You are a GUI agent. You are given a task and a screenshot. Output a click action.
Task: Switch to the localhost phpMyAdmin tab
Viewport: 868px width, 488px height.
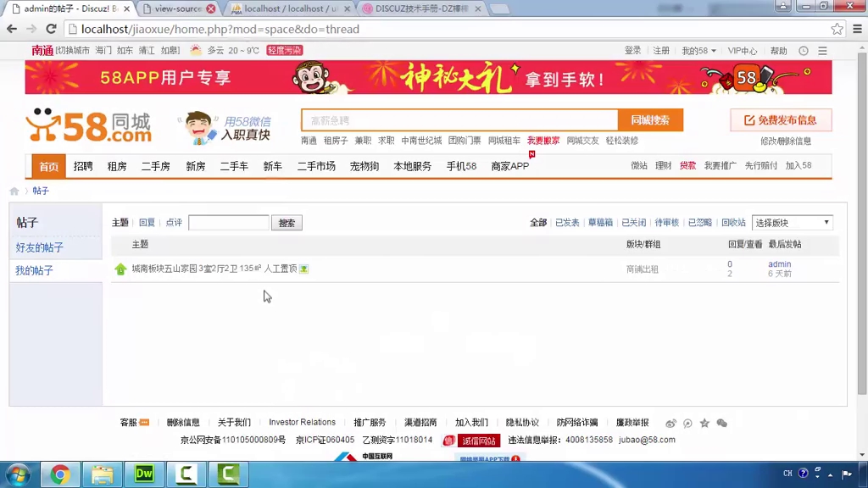click(292, 8)
